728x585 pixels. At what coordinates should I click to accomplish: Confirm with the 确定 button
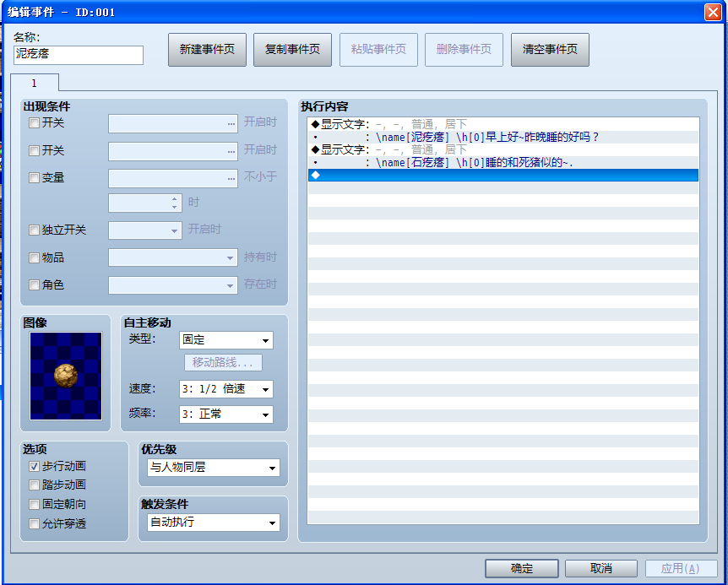click(x=522, y=568)
